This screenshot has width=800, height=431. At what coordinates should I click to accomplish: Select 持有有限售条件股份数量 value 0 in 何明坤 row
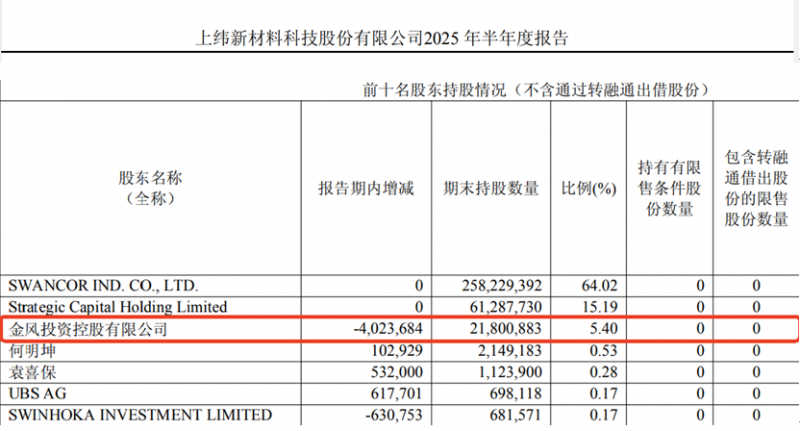(x=700, y=350)
